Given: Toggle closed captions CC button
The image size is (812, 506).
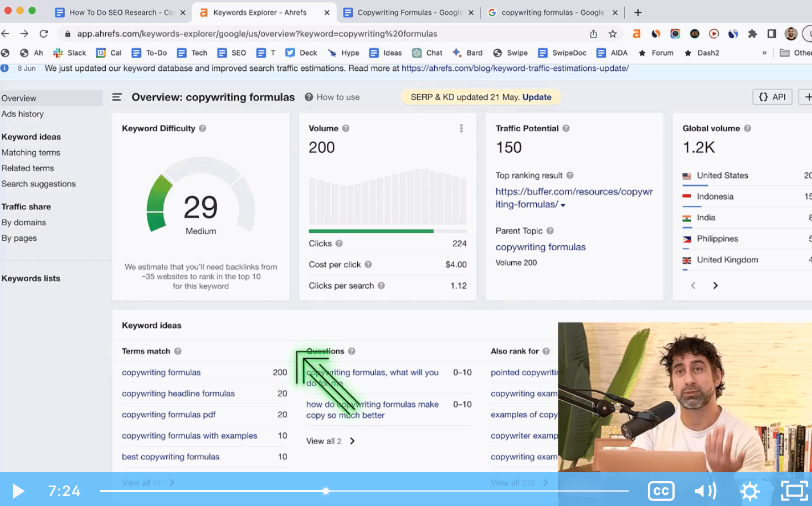Looking at the screenshot, I should click(661, 491).
